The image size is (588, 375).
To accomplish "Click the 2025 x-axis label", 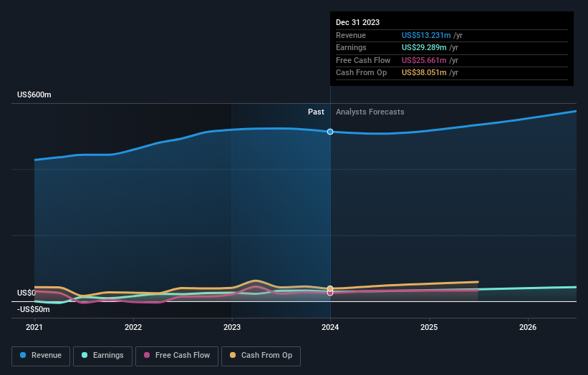I will pyautogui.click(x=429, y=327).
